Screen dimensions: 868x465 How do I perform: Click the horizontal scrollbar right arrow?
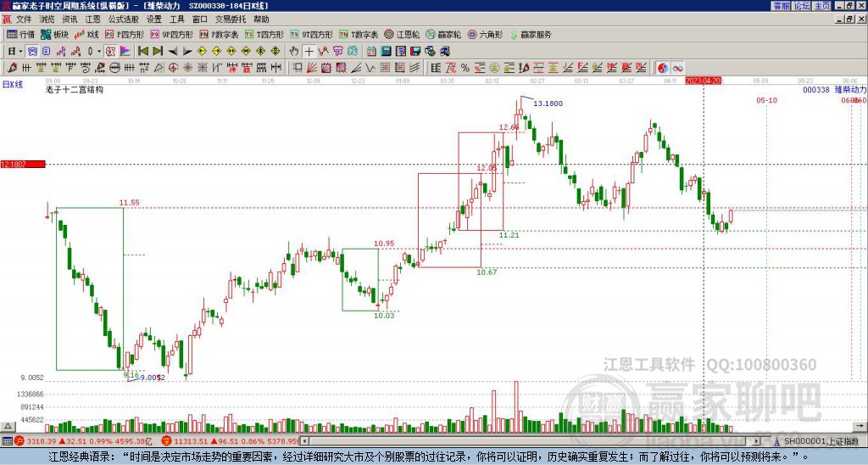click(757, 441)
